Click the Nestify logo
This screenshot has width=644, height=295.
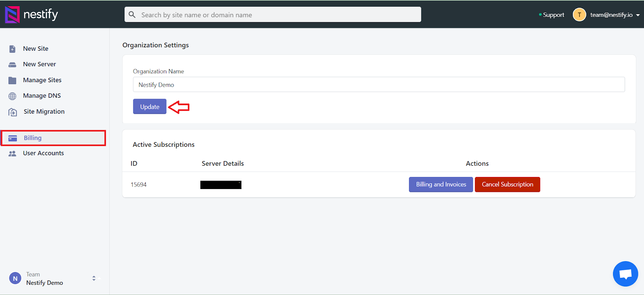31,15
